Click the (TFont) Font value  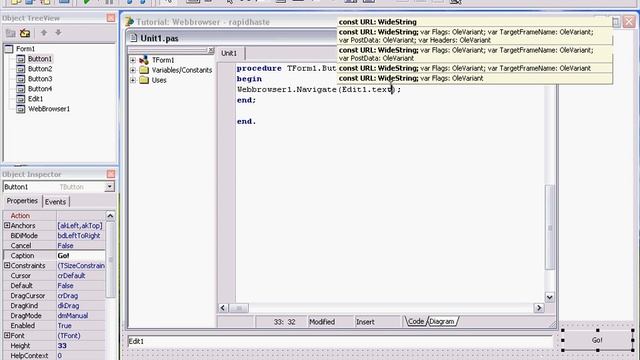point(69,336)
